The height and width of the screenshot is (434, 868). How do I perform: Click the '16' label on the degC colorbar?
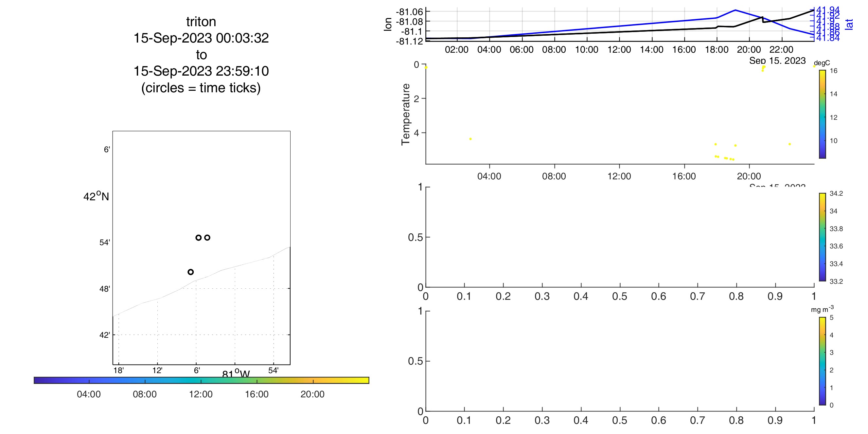pos(834,71)
